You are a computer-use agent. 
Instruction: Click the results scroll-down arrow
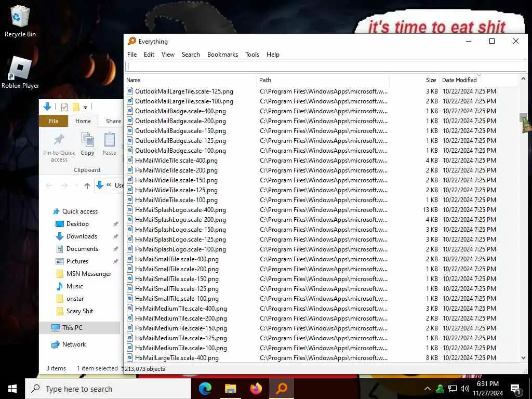pos(523,357)
